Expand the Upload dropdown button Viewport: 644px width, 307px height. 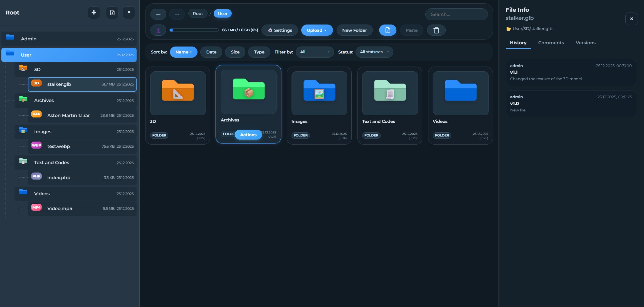coord(317,30)
